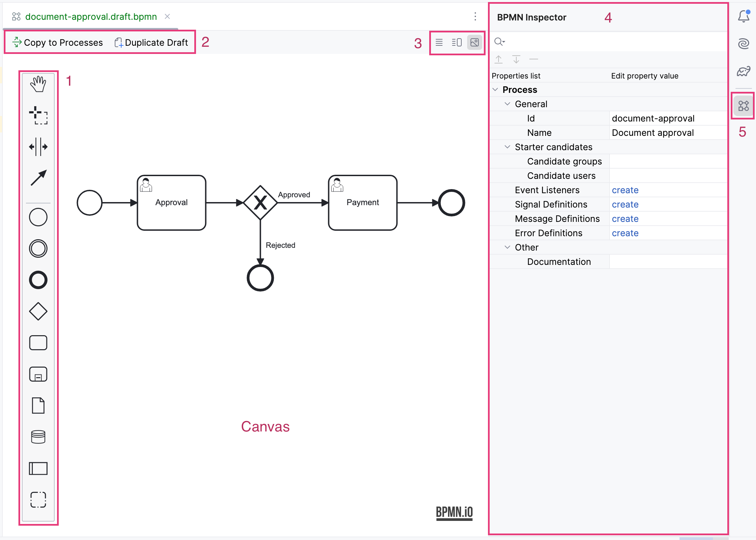Activate the hand tool in palette
756x540 pixels.
(x=38, y=84)
